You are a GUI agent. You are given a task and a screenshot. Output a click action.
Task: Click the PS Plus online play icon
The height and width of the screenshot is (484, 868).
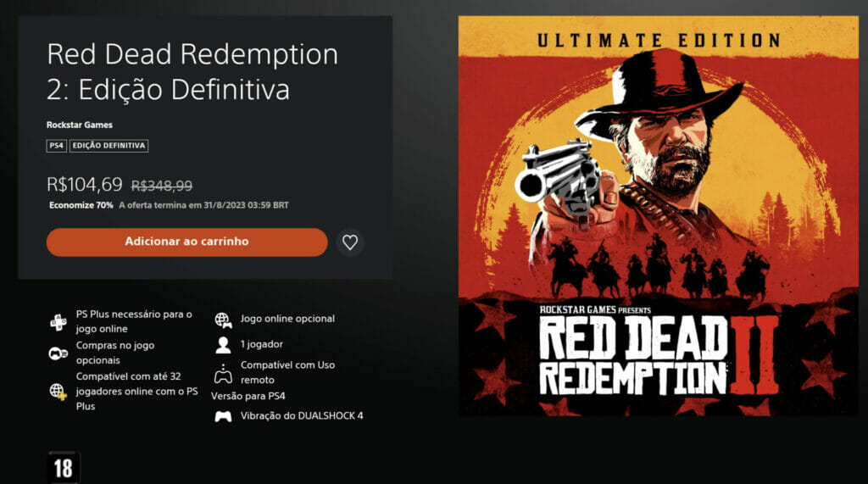58,322
